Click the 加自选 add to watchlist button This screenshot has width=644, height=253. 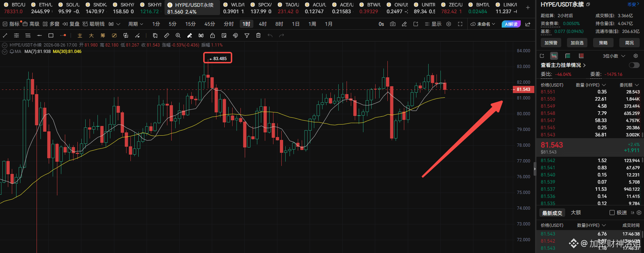tap(577, 43)
